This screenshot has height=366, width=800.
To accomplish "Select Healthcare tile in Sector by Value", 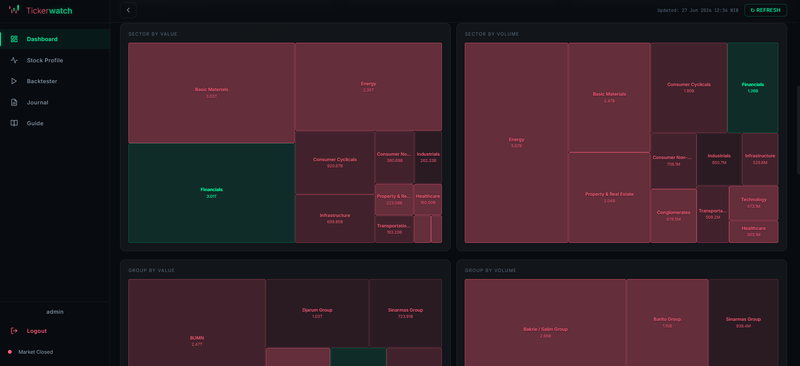I will (x=428, y=200).
